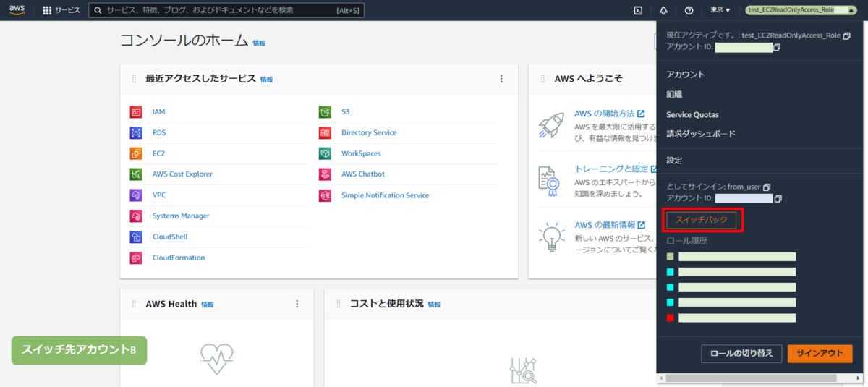
Task: Grab the AWS Health widget's drag handle
Action: coord(134,305)
